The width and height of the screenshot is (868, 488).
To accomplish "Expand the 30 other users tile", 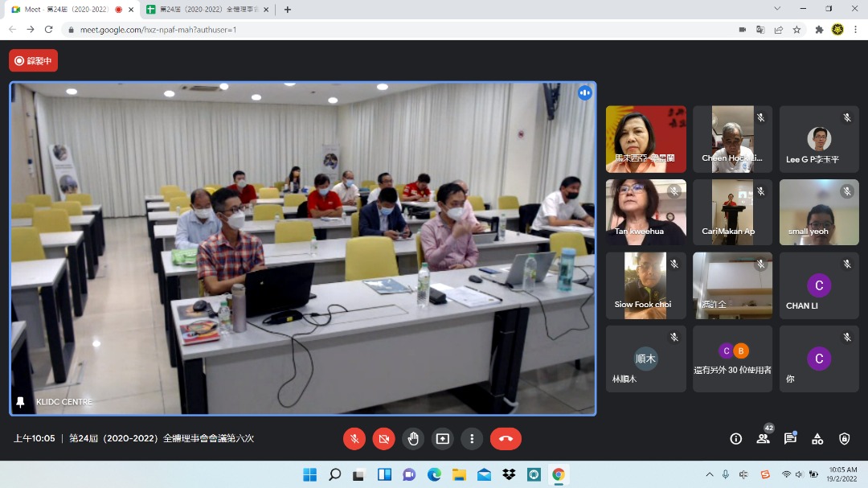I will tap(732, 359).
